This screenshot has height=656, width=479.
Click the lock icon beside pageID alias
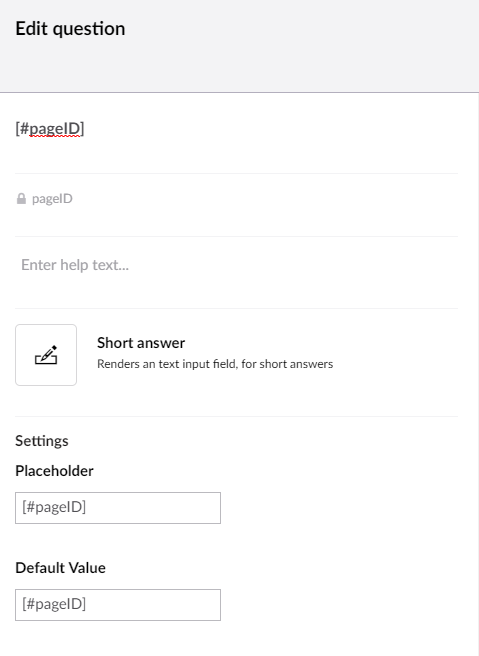pos(21,199)
